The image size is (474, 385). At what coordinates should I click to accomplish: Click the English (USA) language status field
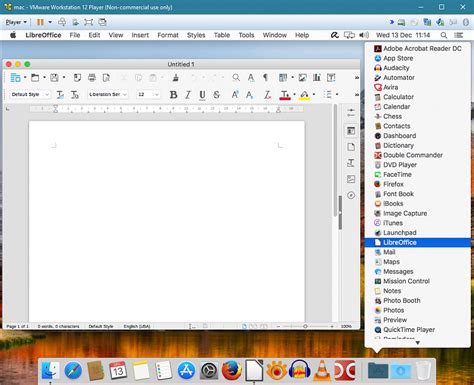(137, 326)
